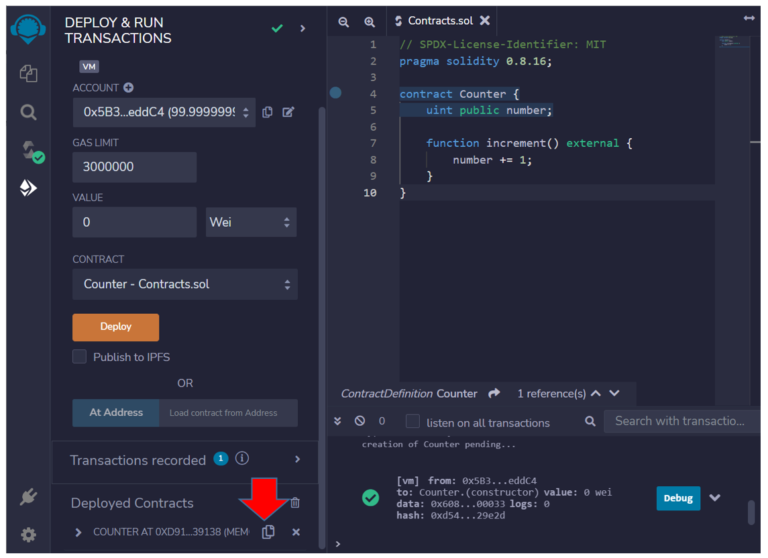The width and height of the screenshot is (768, 558).
Task: Open the Solidity compiler sidebar icon
Action: (x=29, y=151)
